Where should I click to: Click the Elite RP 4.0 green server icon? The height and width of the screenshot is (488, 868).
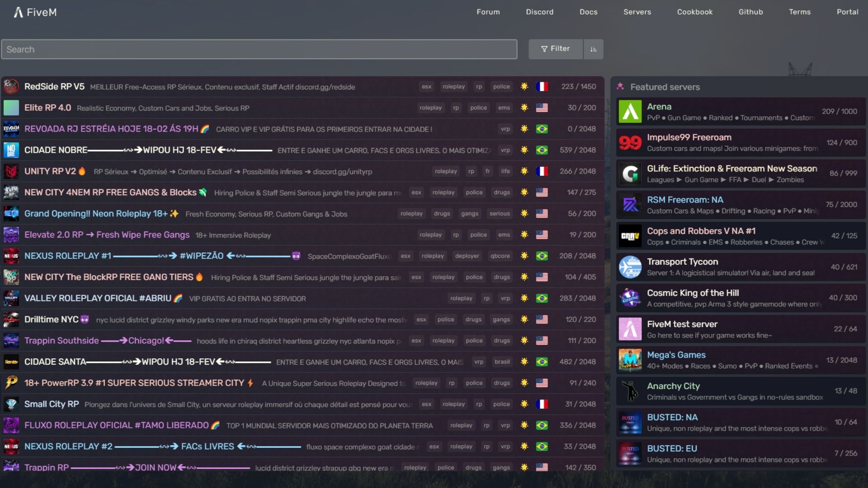click(x=11, y=108)
